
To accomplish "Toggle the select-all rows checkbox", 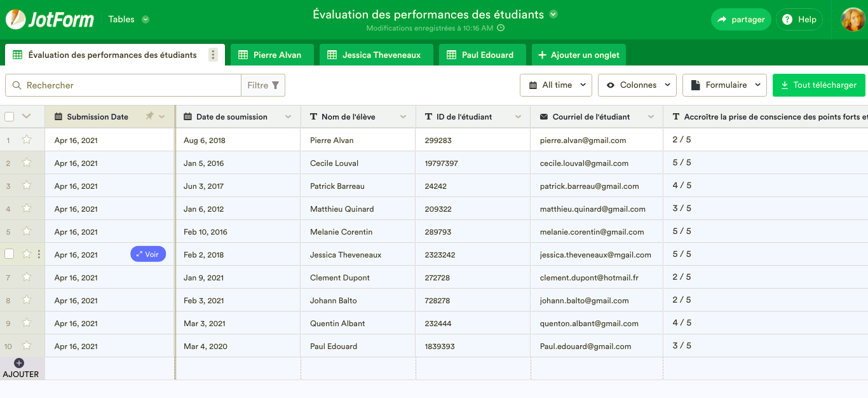I will coord(10,116).
